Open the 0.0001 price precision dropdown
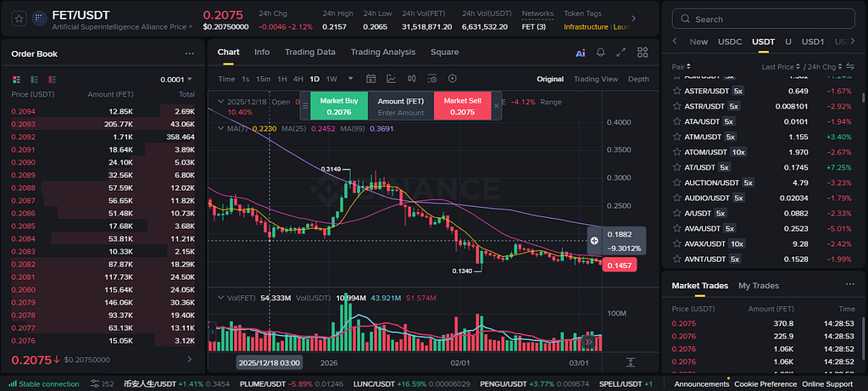Screen dimensions: 868x391 coord(176,79)
